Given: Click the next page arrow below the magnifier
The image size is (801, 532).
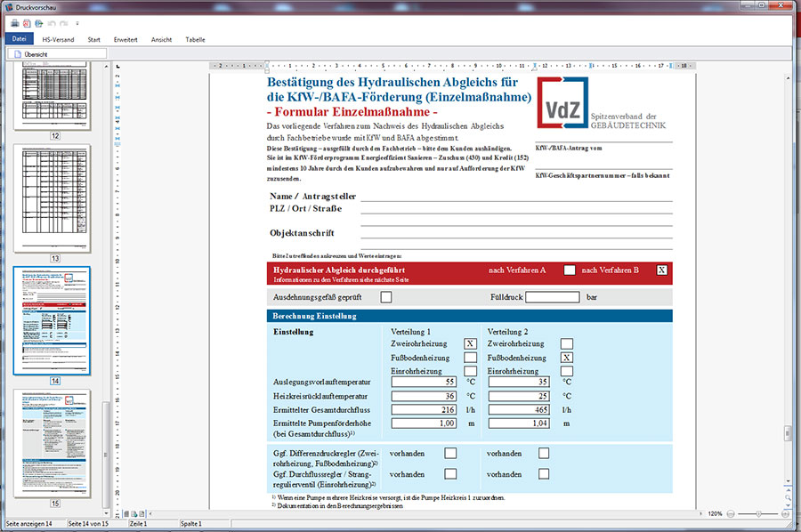Looking at the screenshot, I should (788, 505).
